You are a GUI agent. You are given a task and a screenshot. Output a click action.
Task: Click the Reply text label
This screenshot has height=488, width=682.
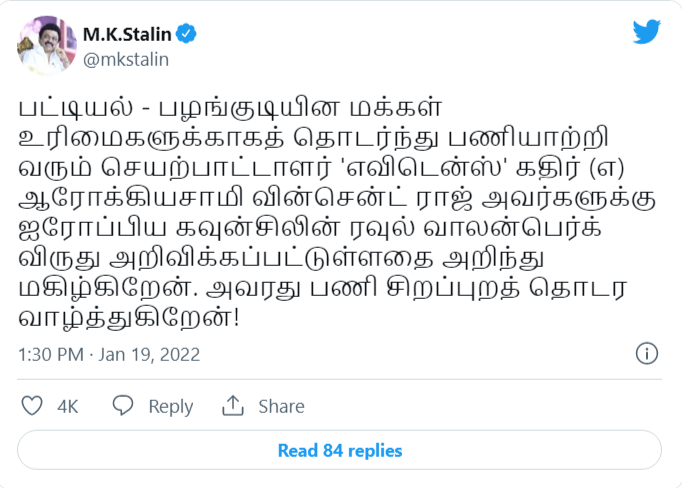pos(170,406)
